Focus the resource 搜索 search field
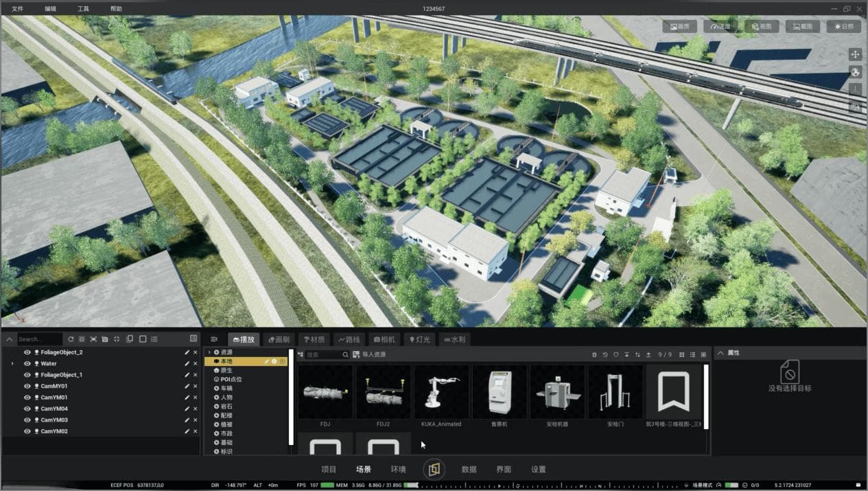This screenshot has width=868, height=491. point(326,354)
